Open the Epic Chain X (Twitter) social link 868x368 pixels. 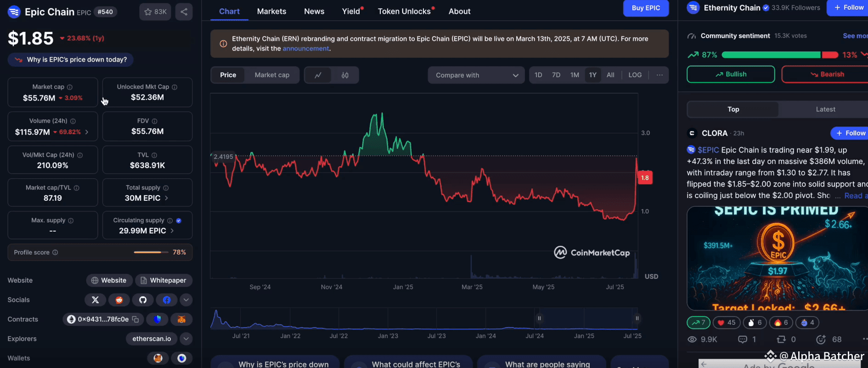tap(95, 300)
